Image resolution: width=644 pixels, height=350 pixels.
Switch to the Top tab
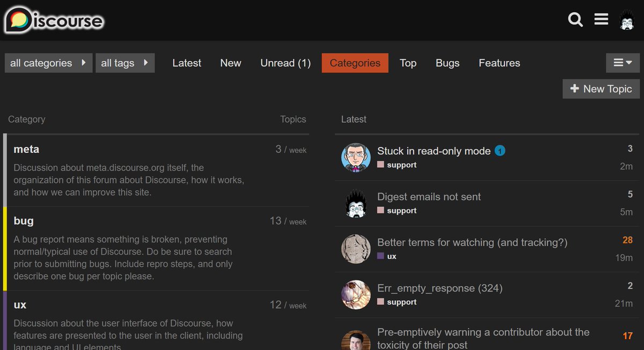point(408,63)
